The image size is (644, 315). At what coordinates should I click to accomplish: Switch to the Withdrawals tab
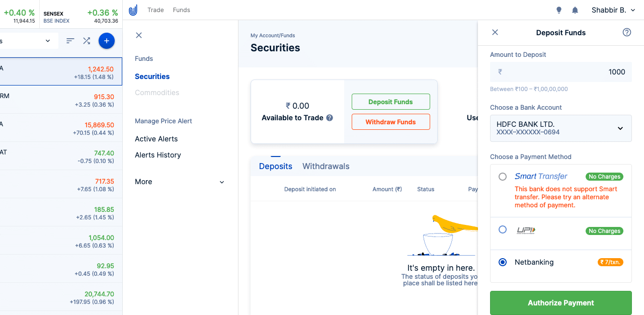click(x=326, y=166)
